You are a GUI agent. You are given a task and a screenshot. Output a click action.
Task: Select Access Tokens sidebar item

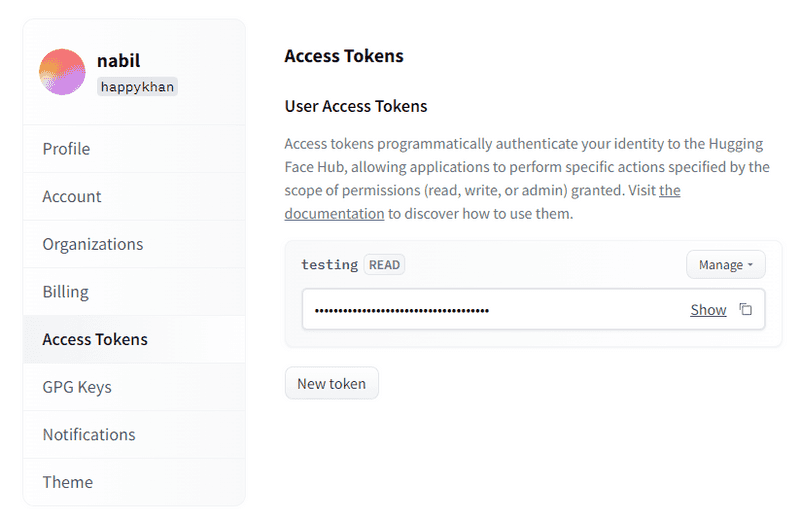coord(134,339)
